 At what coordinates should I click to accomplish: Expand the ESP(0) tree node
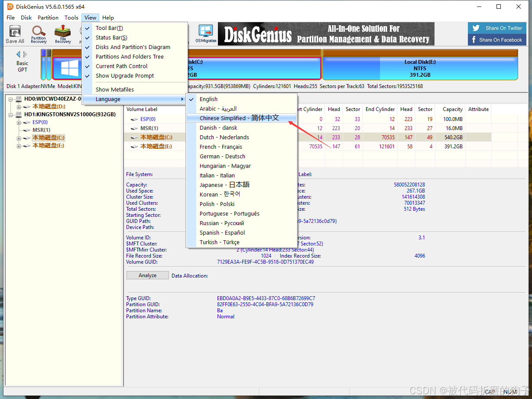click(x=19, y=122)
